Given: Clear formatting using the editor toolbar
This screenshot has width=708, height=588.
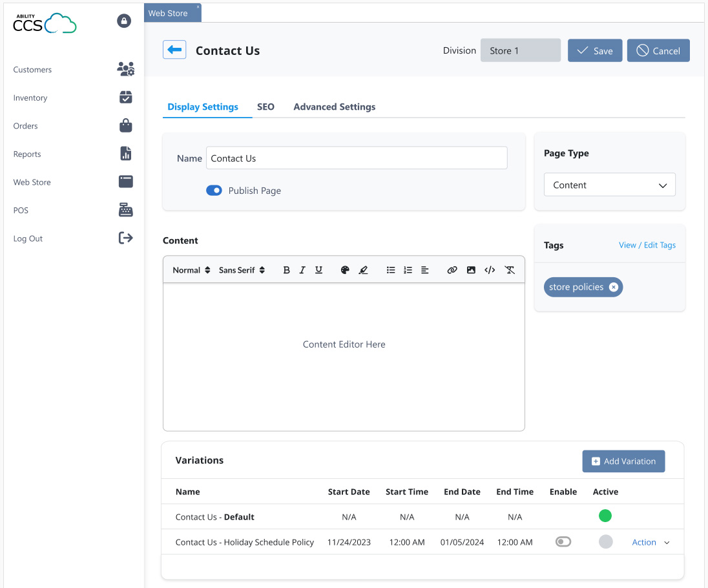Looking at the screenshot, I should pyautogui.click(x=510, y=269).
